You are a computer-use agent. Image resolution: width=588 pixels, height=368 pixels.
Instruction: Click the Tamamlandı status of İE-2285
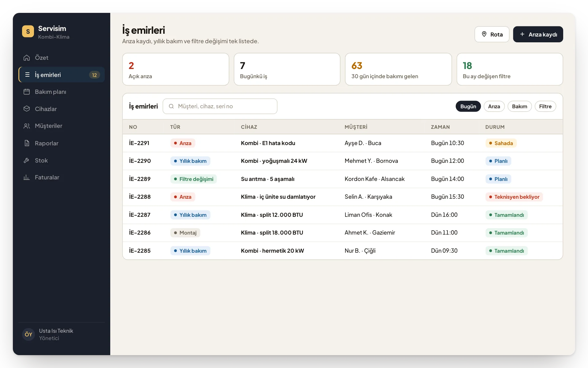point(507,251)
